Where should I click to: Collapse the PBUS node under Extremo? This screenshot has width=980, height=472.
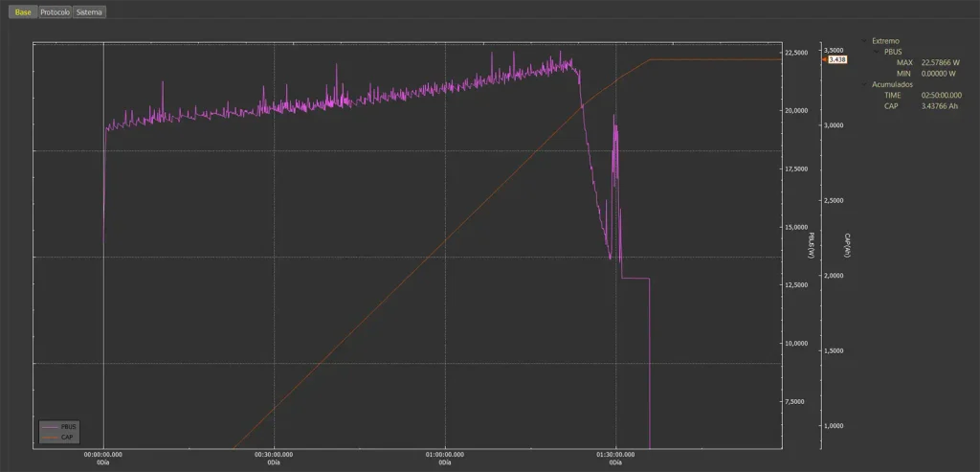(x=877, y=52)
